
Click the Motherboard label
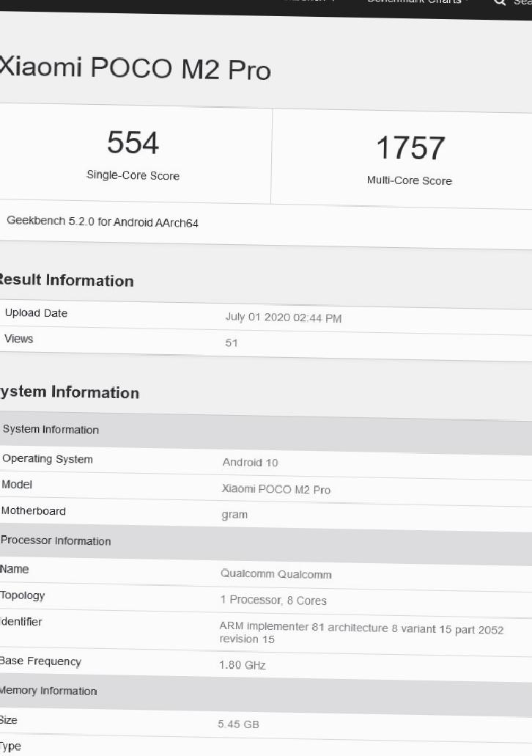click(x=33, y=511)
